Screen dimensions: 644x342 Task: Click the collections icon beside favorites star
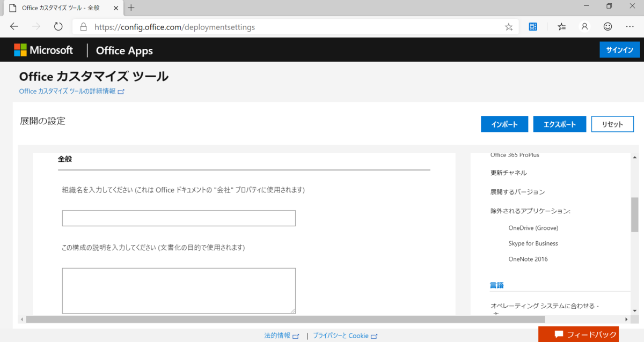tap(533, 27)
